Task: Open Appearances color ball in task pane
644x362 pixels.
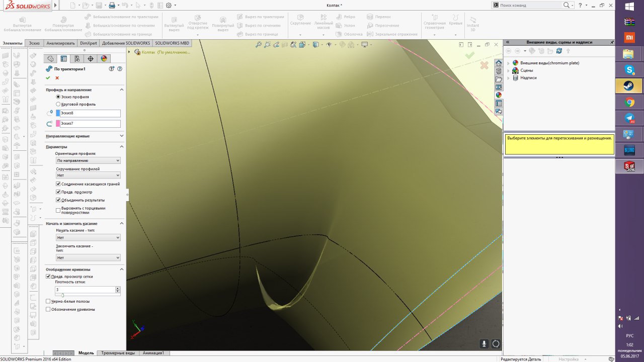Action: pos(499,95)
